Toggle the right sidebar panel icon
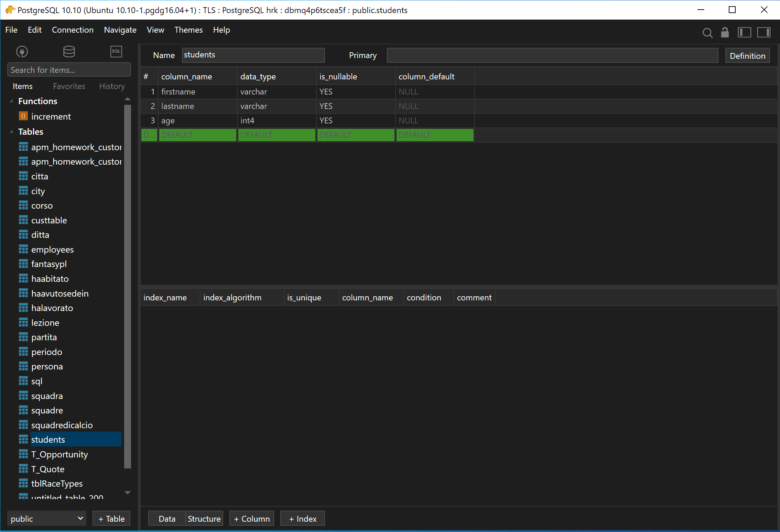Screen dimensions: 780x532 [x=763, y=32]
